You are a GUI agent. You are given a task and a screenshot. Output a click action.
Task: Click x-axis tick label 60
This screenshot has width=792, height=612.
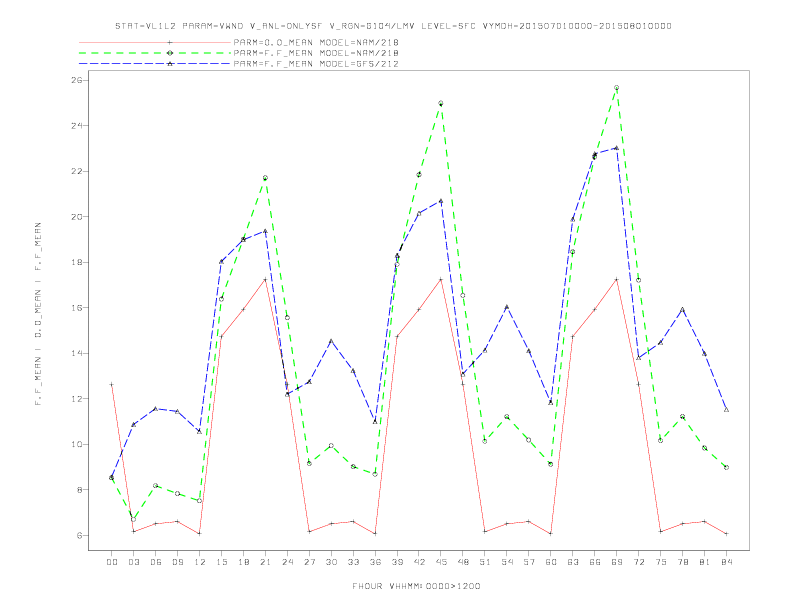click(x=551, y=562)
